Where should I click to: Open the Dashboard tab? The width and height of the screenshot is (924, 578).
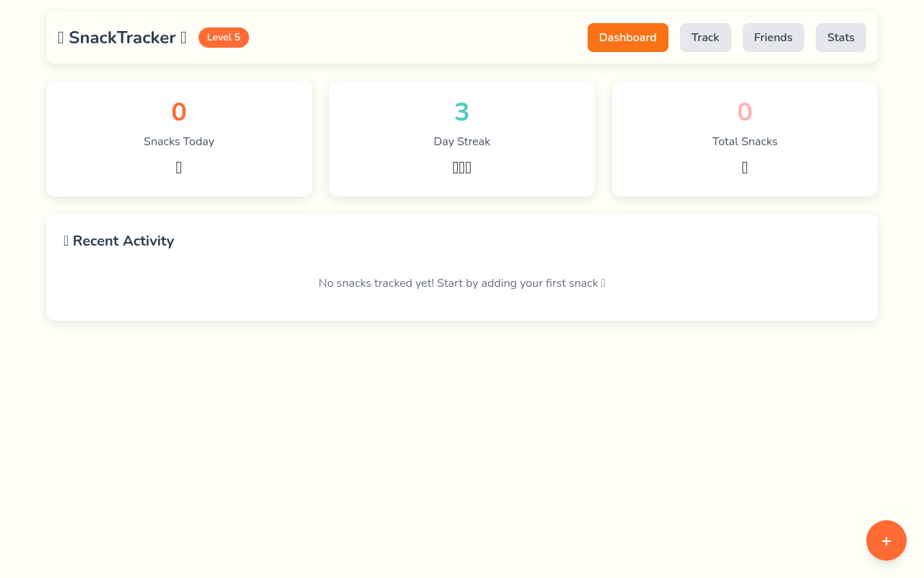(x=627, y=37)
